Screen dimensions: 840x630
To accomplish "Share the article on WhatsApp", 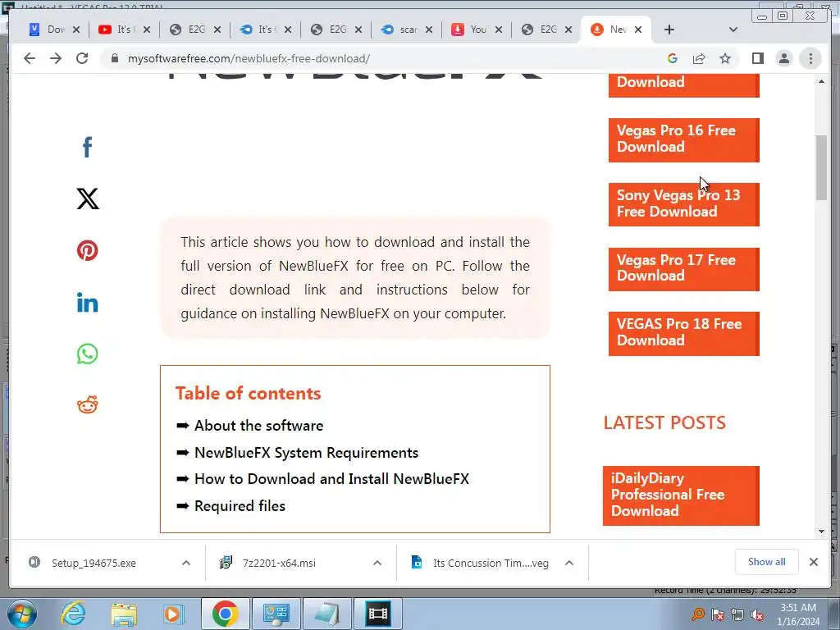I will tap(87, 354).
